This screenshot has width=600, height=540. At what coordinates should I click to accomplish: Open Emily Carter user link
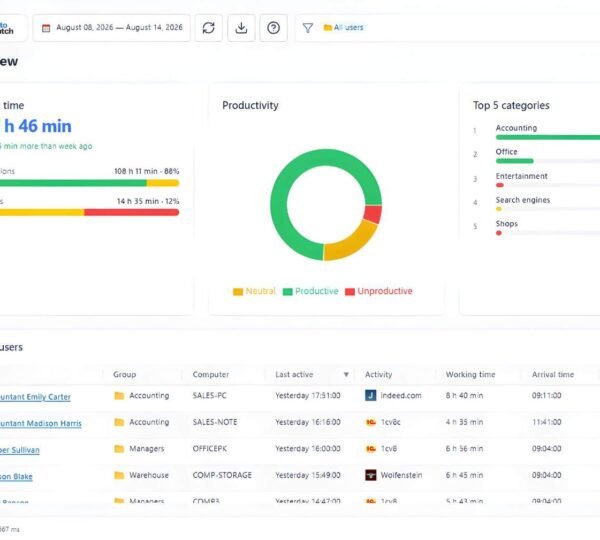coord(35,397)
